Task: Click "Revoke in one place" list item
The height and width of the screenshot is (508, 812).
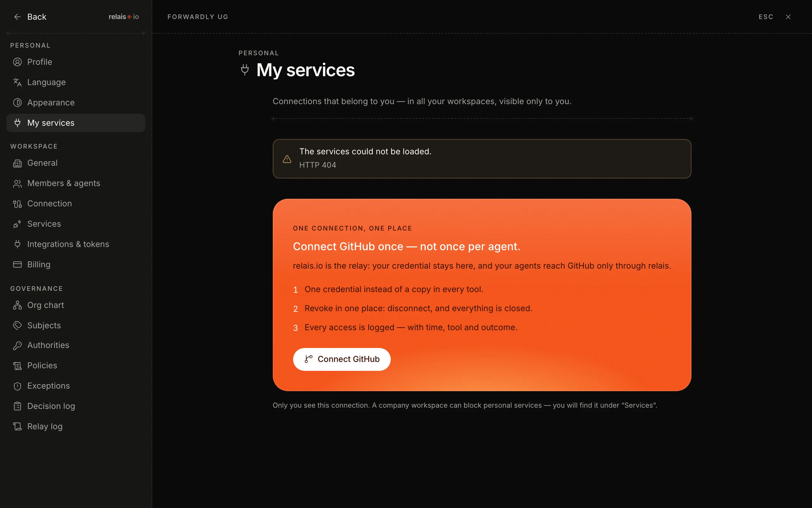Action: tap(418, 308)
